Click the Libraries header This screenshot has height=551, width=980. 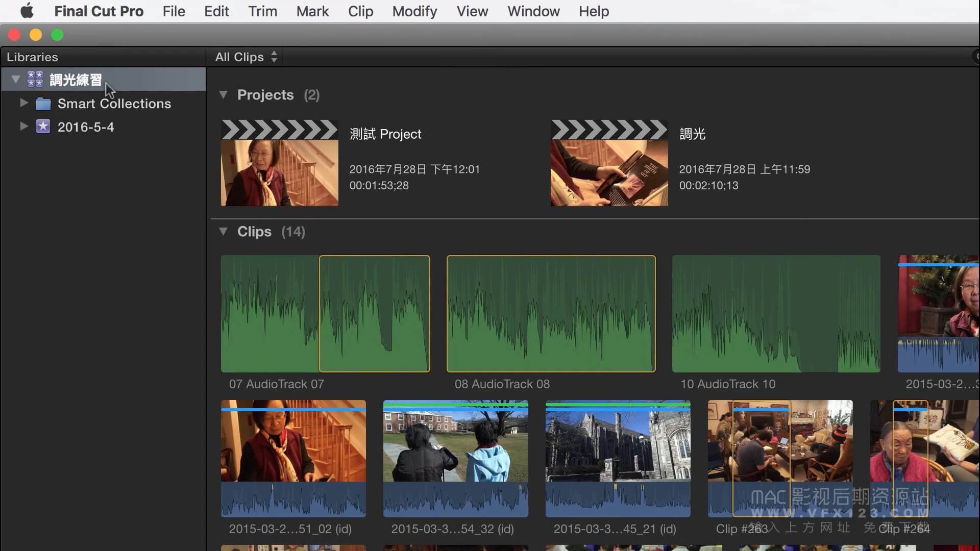pos(32,57)
